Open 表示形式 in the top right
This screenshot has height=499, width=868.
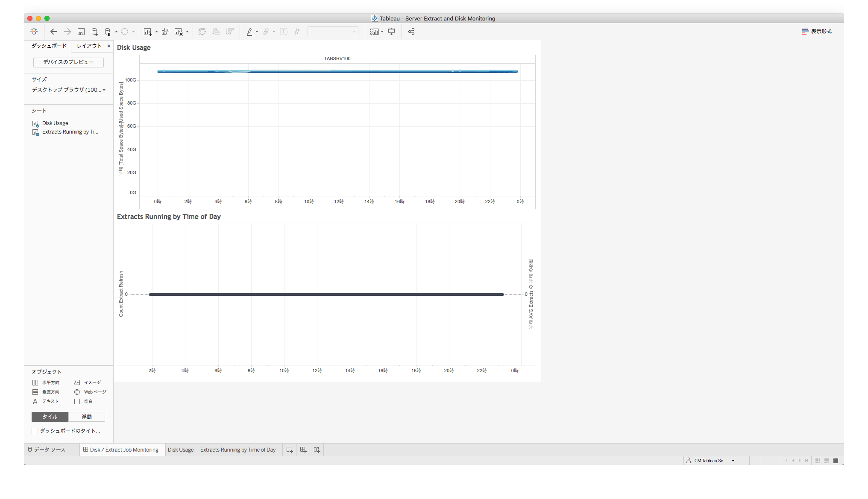(816, 31)
